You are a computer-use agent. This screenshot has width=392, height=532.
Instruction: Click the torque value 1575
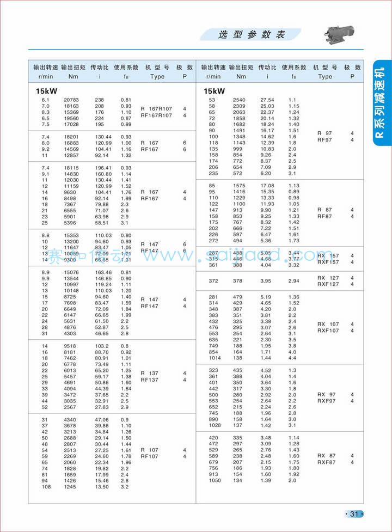[239, 186]
